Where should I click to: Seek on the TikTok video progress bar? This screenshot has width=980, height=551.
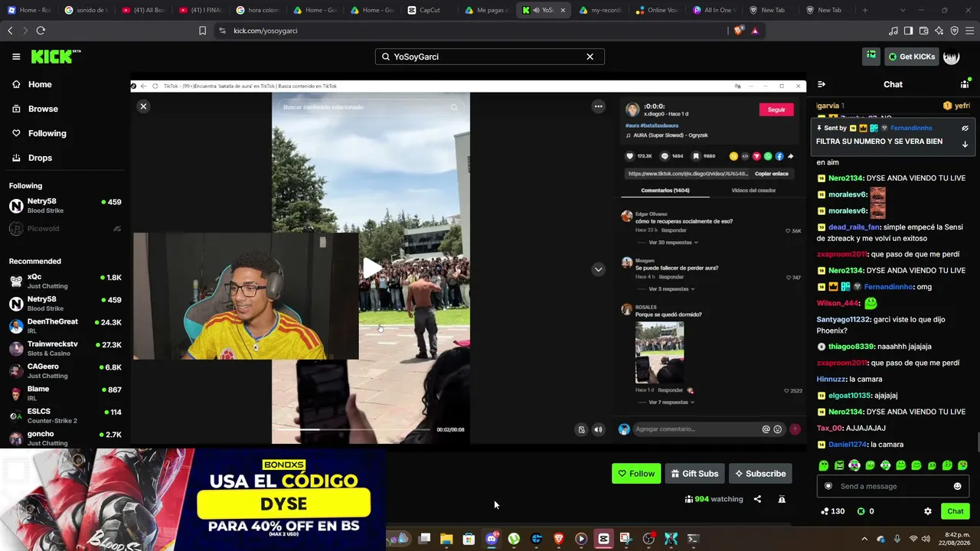pyautogui.click(x=353, y=429)
